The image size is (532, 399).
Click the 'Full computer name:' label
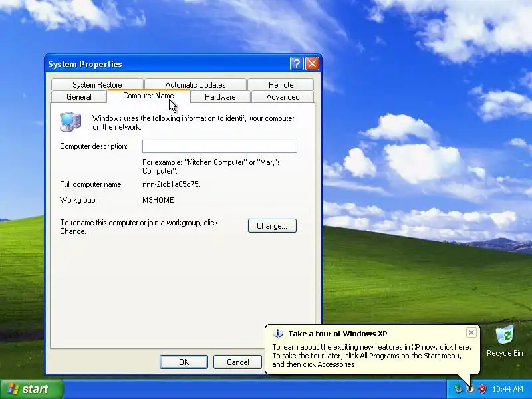(91, 184)
